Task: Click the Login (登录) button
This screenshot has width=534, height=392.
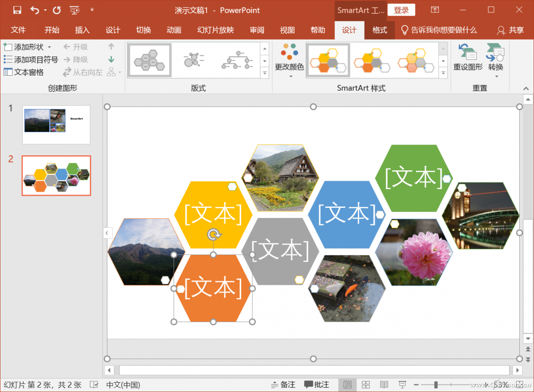Action: [401, 10]
